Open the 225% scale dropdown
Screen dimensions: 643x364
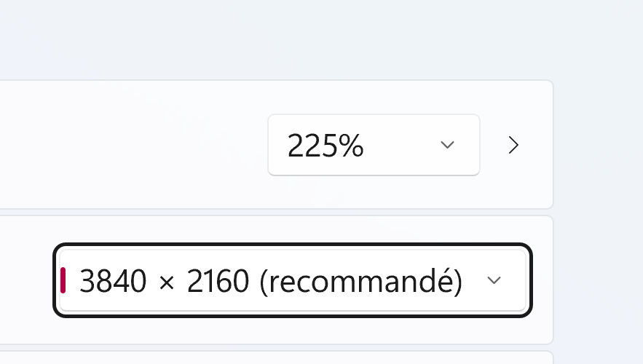(x=373, y=145)
